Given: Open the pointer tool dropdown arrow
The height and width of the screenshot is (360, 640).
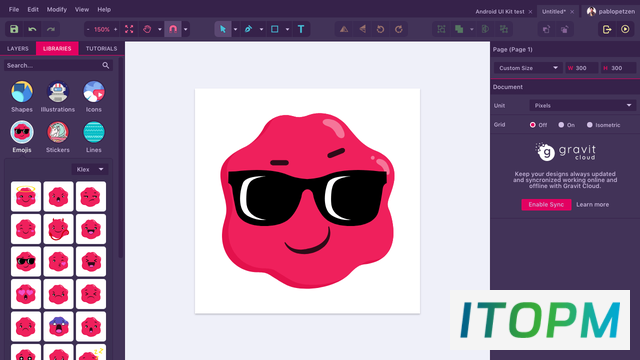Looking at the screenshot, I should pos(236,29).
